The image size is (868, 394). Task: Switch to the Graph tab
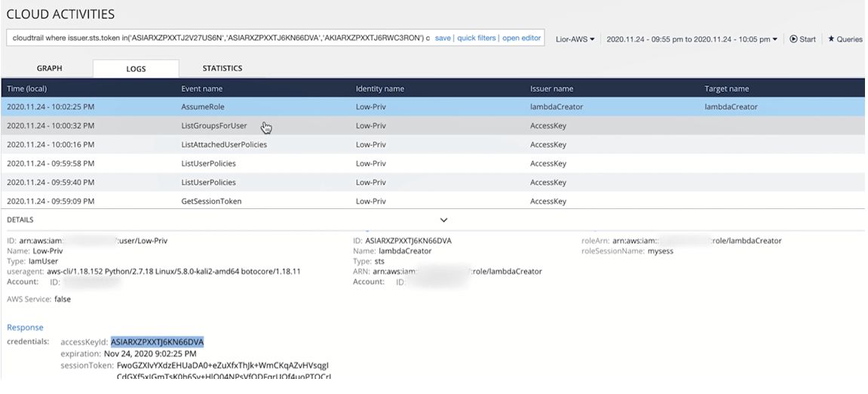tap(50, 69)
